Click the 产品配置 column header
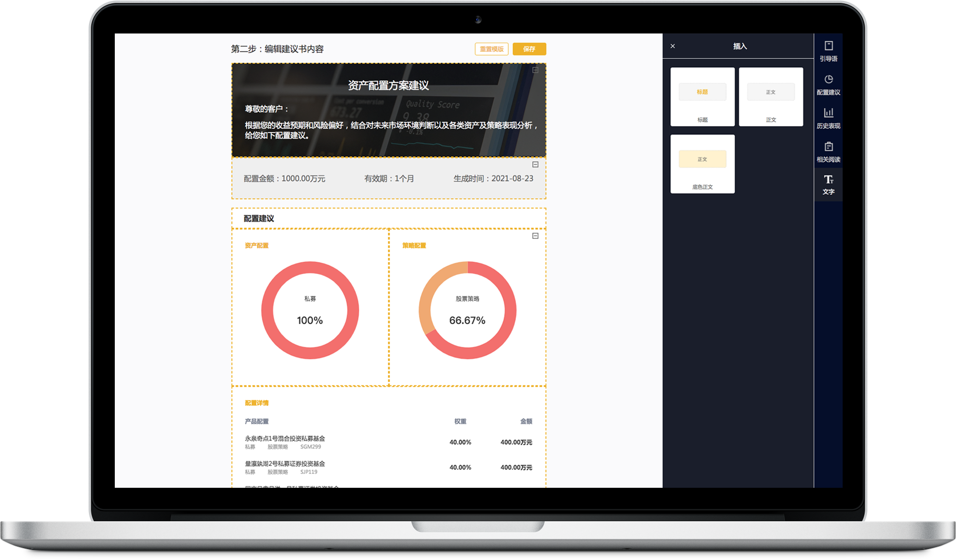 [x=257, y=421]
